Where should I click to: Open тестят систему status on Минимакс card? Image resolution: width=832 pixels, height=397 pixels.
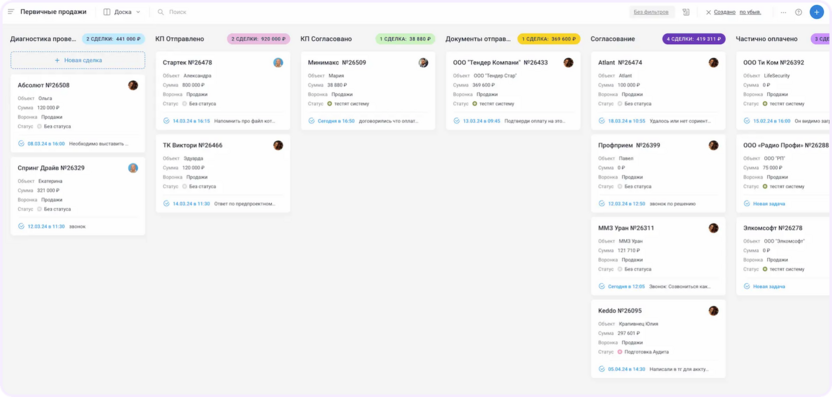pos(348,103)
